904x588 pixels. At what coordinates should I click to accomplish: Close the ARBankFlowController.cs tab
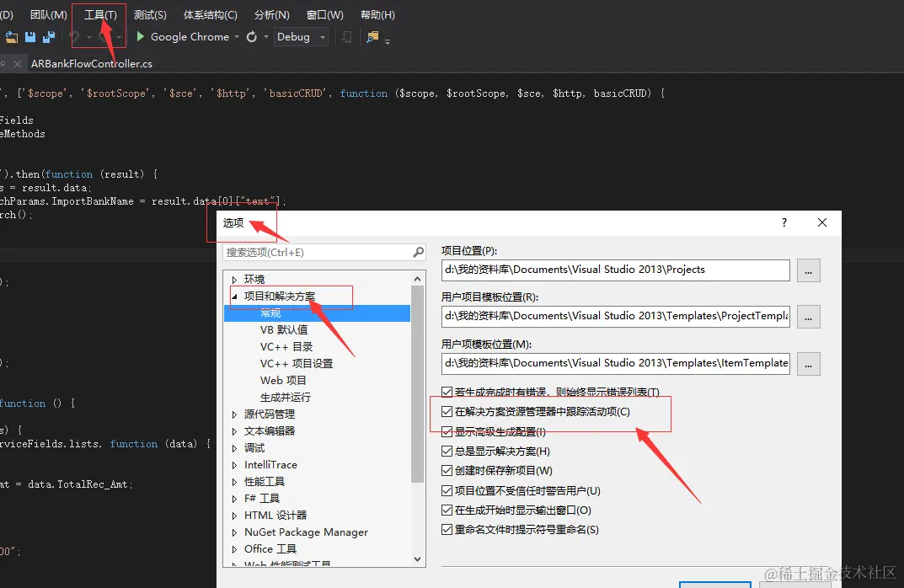(18, 64)
